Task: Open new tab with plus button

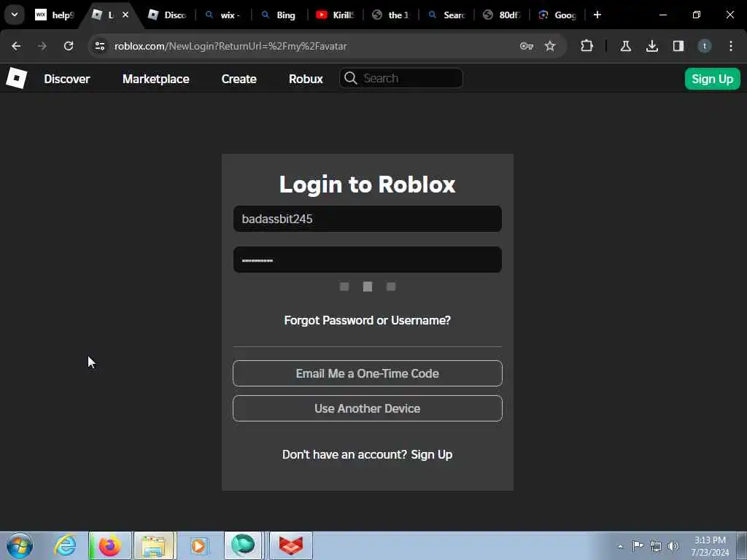Action: 597,15
